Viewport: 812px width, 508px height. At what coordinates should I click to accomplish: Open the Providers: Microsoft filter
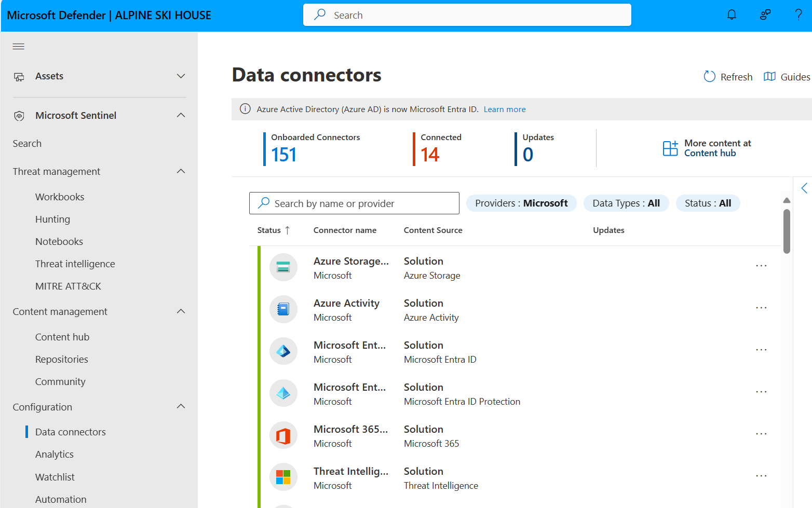pos(521,203)
